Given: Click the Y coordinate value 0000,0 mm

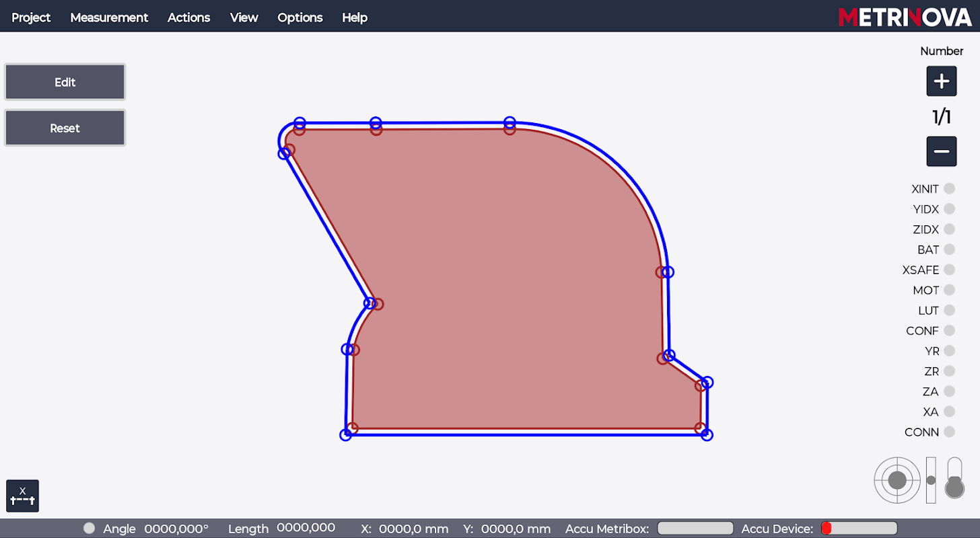Looking at the screenshot, I should click(516, 529).
